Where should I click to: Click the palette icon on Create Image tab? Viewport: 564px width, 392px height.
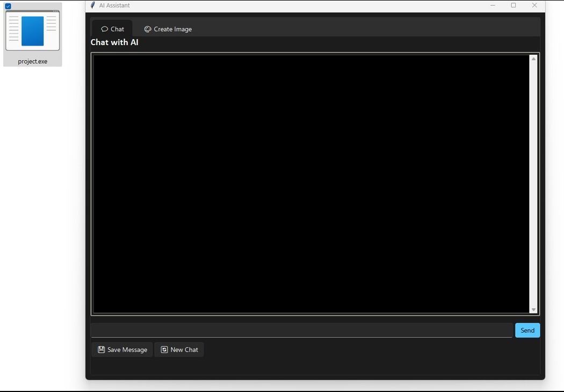point(148,29)
